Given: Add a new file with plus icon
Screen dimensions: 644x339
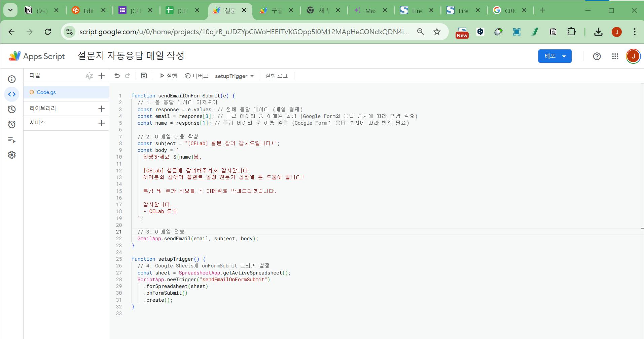Looking at the screenshot, I should (x=101, y=76).
